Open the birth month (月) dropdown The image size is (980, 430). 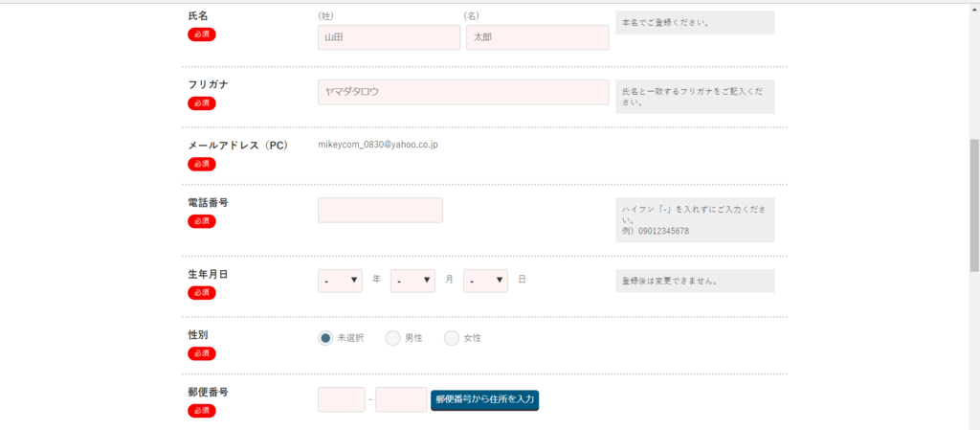pos(412,281)
